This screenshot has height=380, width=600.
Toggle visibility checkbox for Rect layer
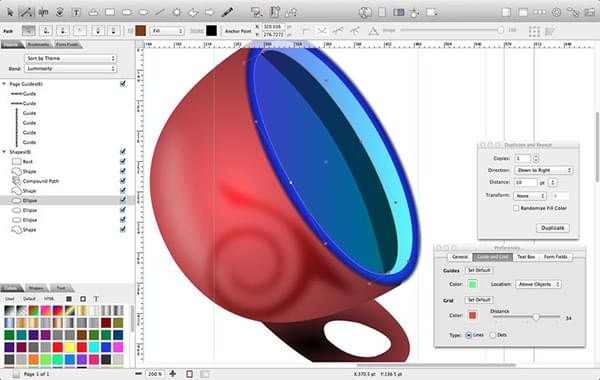click(122, 161)
